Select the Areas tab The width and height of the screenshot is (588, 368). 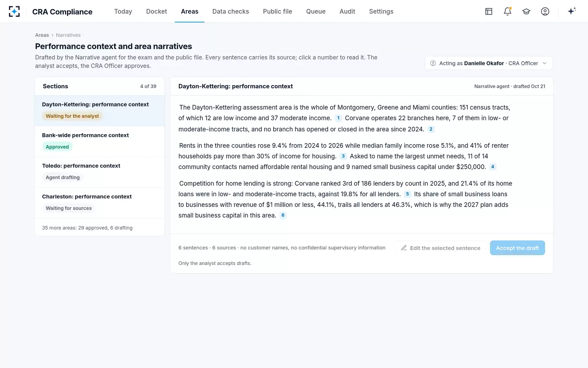189,11
